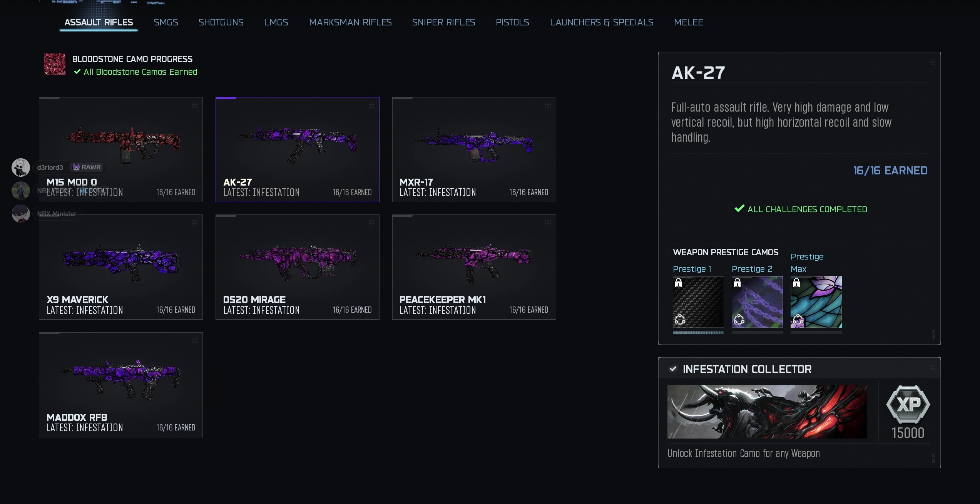
Task: Select the Maddox RFB weapon card
Action: point(121,385)
